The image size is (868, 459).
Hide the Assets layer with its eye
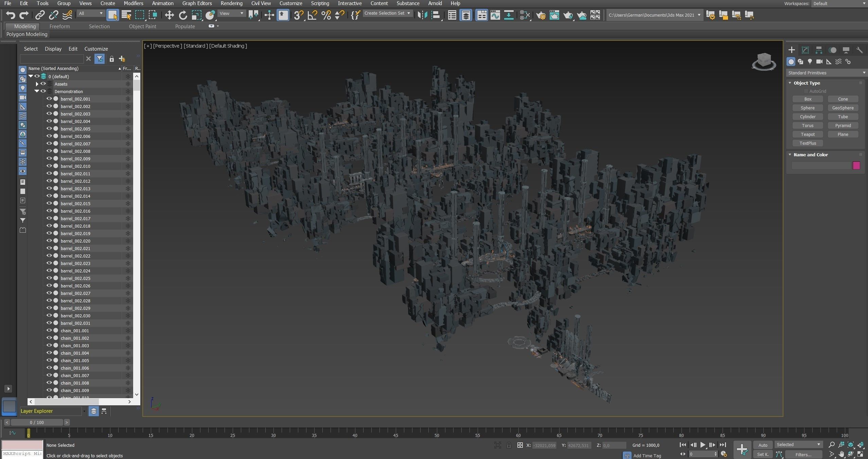click(x=43, y=84)
